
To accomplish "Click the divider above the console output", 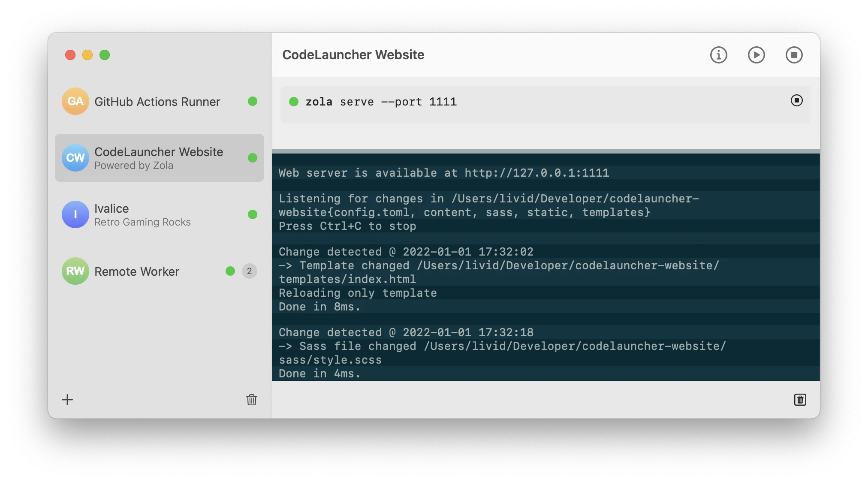I will [x=545, y=151].
